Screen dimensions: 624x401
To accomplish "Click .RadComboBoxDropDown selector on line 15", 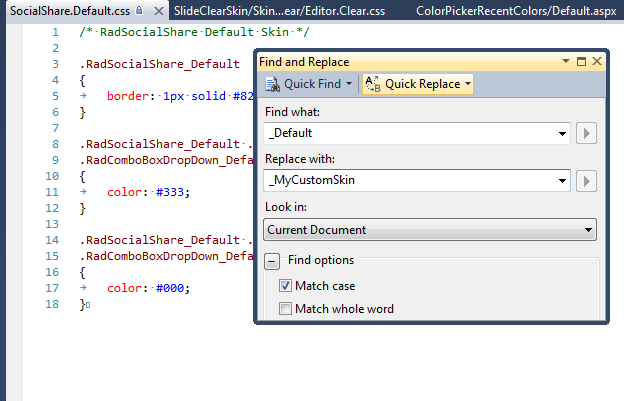I will pos(166,256).
